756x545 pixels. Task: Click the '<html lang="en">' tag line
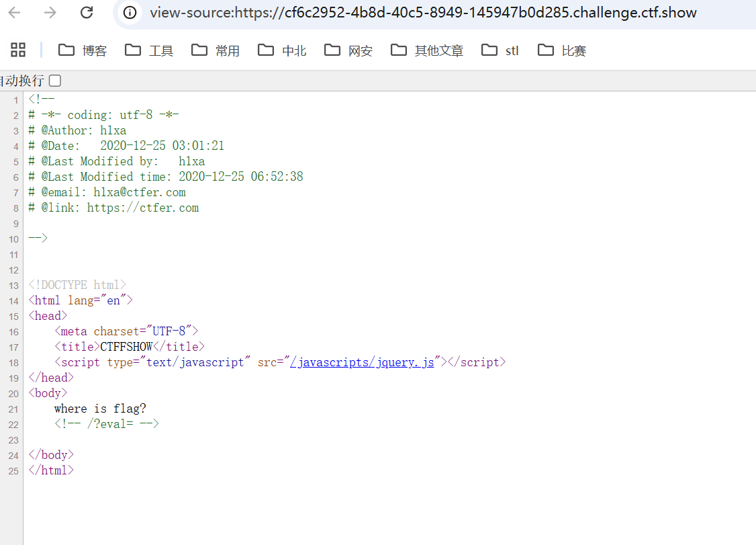tap(81, 300)
